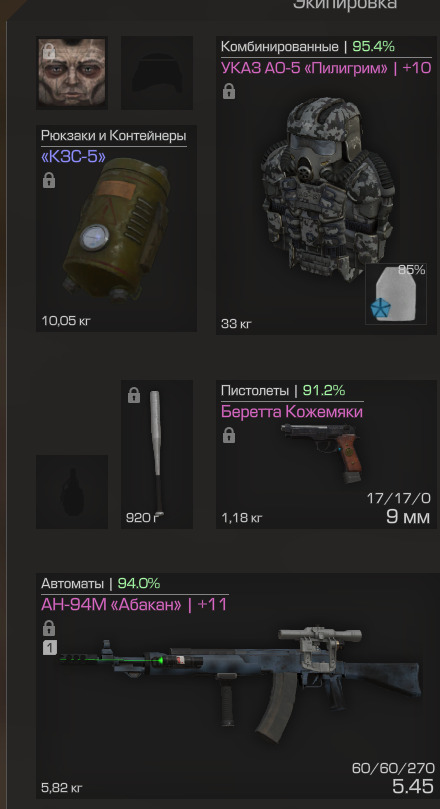This screenshot has height=809, width=440.
Task: Open the Беретта Кожемяки item name
Action: (x=291, y=412)
